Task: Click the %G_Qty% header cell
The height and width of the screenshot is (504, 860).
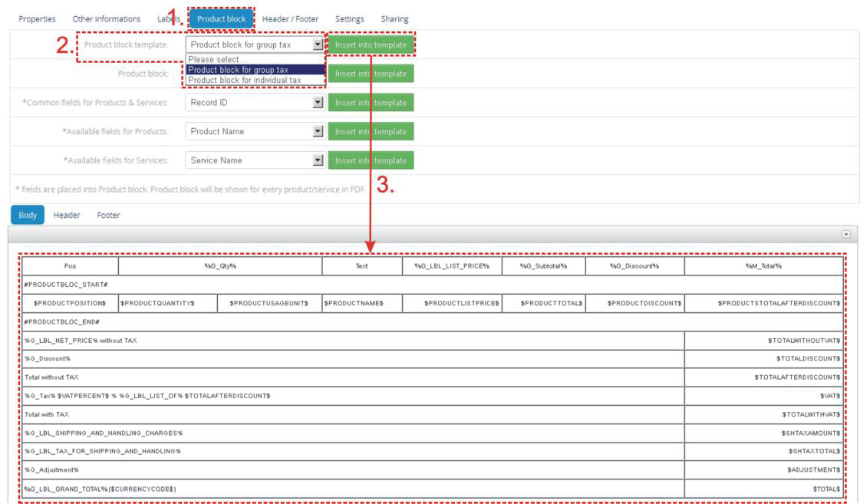Action: point(220,266)
